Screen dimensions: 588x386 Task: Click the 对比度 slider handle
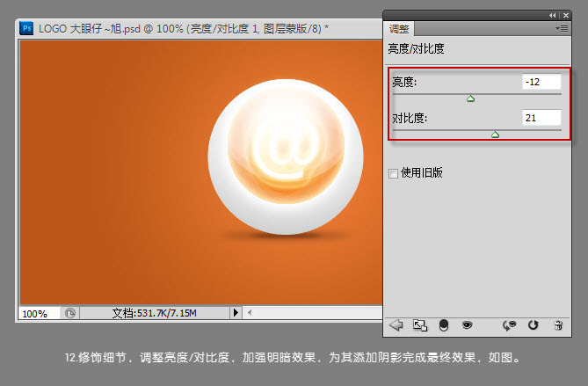tap(495, 135)
